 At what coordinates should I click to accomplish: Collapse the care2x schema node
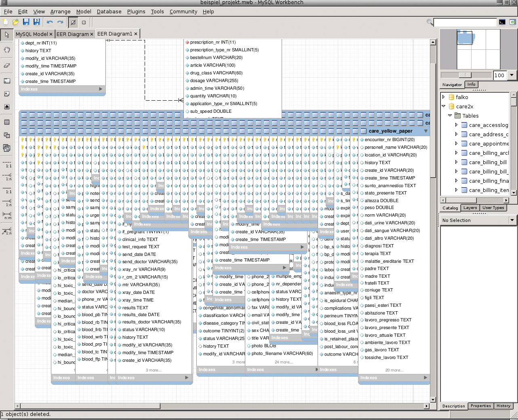[x=444, y=106]
